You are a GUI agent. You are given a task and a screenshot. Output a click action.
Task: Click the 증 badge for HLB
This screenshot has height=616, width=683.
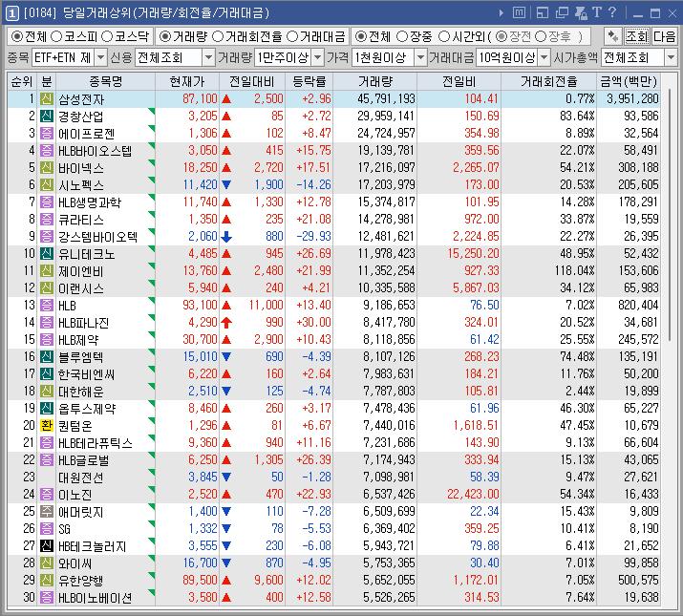[x=47, y=305]
